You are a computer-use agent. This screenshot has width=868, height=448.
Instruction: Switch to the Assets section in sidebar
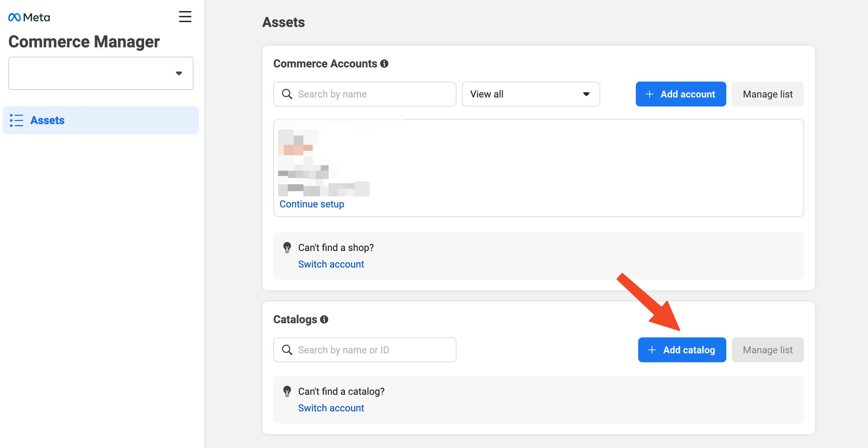pos(47,120)
